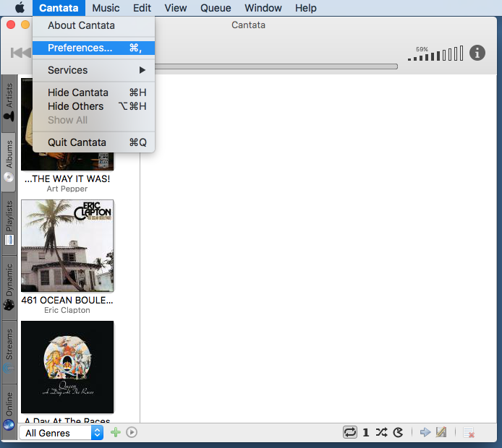Click the replace-and-play queue icon

click(132, 432)
